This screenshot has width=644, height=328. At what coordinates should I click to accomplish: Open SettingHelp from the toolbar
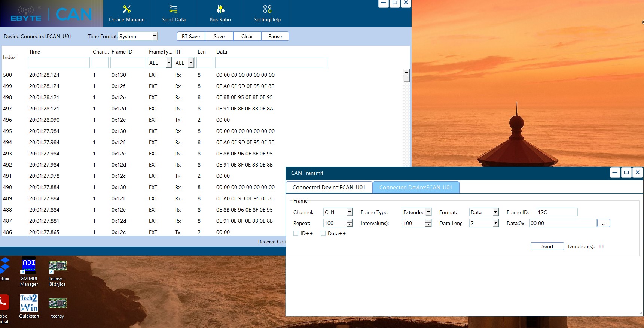[267, 13]
